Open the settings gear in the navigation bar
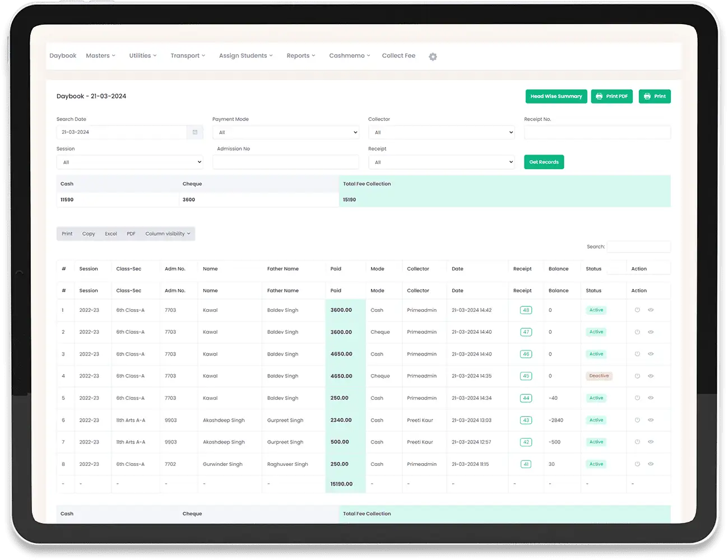Screen dimensions: 728x560 click(x=433, y=57)
